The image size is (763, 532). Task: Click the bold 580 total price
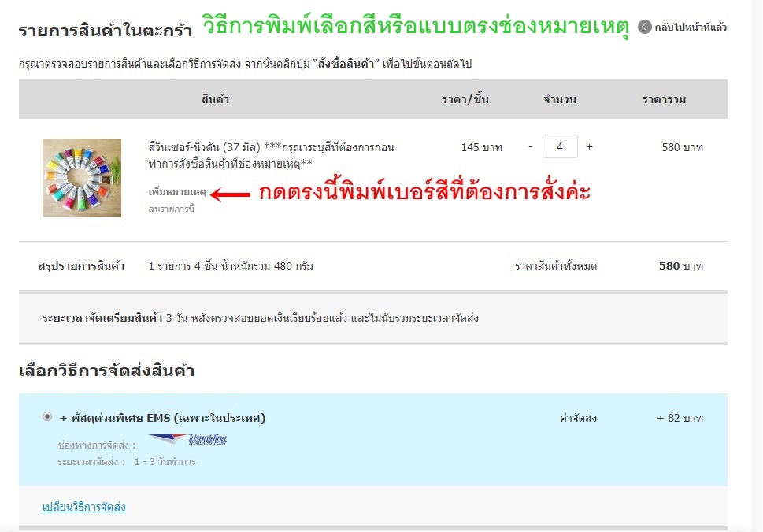click(669, 266)
